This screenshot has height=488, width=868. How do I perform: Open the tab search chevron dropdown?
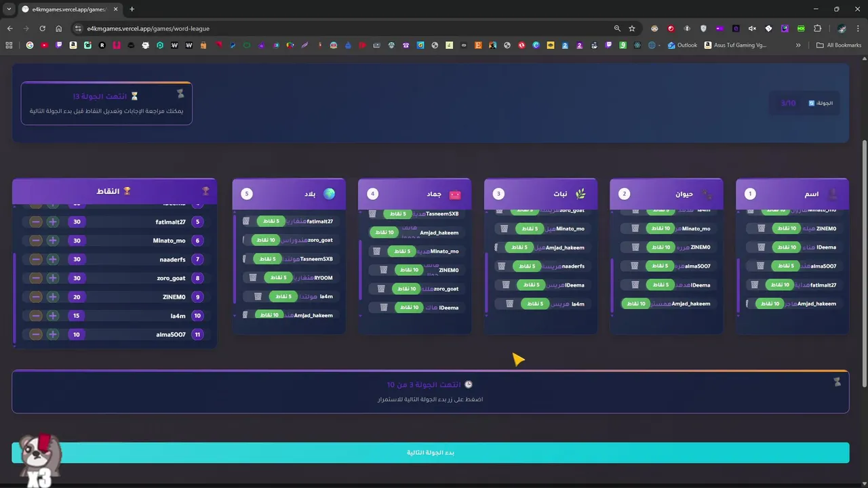click(x=9, y=9)
